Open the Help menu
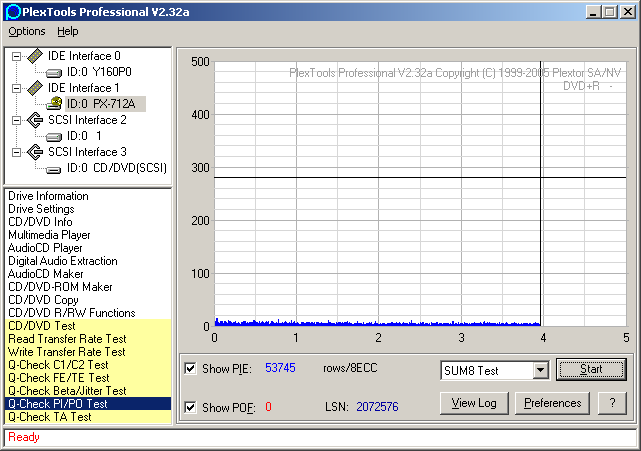Viewport: 641px width, 451px height. (x=67, y=31)
